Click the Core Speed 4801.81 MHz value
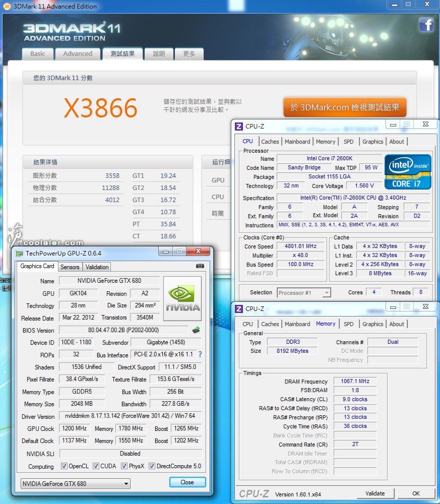The image size is (440, 504). pyautogui.click(x=300, y=246)
